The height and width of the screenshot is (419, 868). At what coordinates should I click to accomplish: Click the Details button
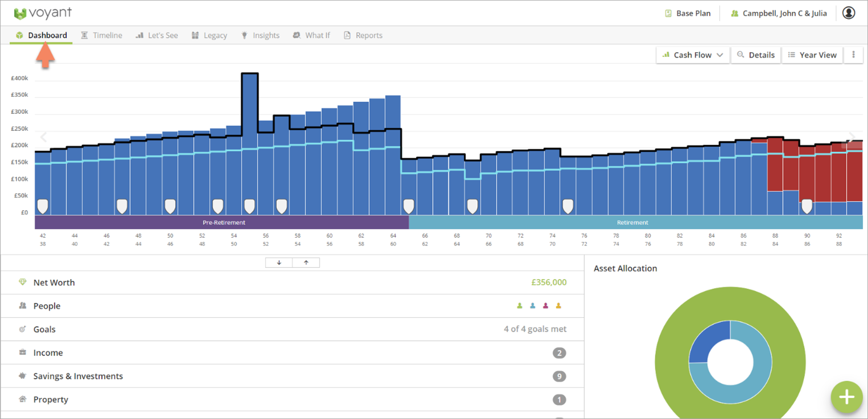(x=755, y=55)
